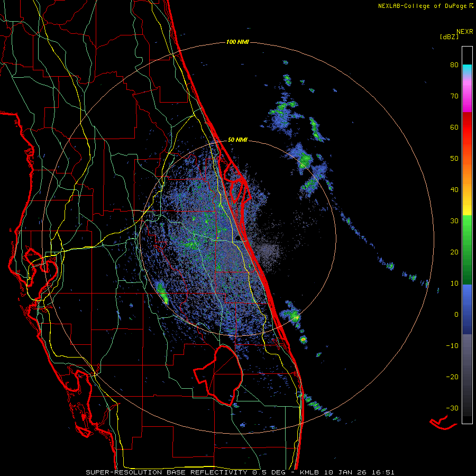Viewport: 476px width, 476px height.
Task: Click the 40 value on dBZ scale
Action: tap(454, 190)
